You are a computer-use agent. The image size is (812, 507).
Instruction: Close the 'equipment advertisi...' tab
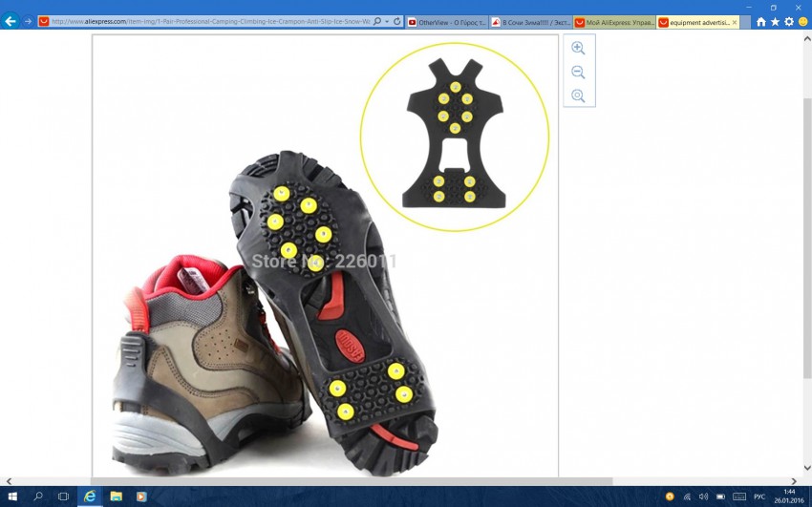(735, 22)
